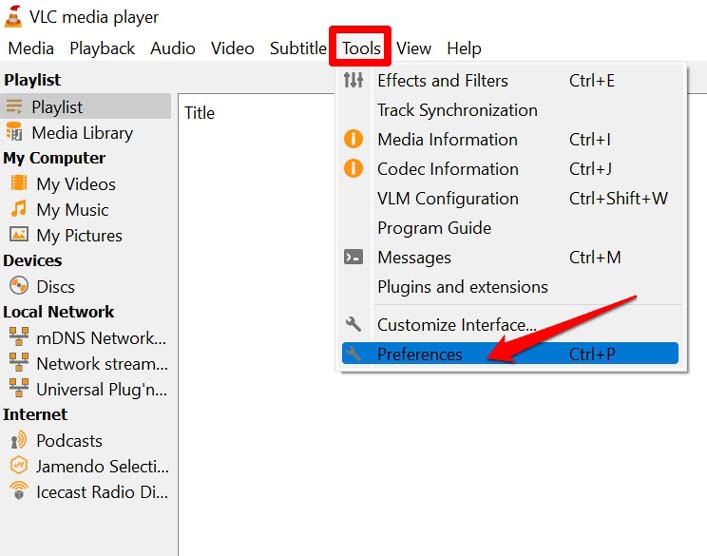Screen dimensions: 707x556
Task: Click the My Pictures image icon
Action: click(19, 234)
